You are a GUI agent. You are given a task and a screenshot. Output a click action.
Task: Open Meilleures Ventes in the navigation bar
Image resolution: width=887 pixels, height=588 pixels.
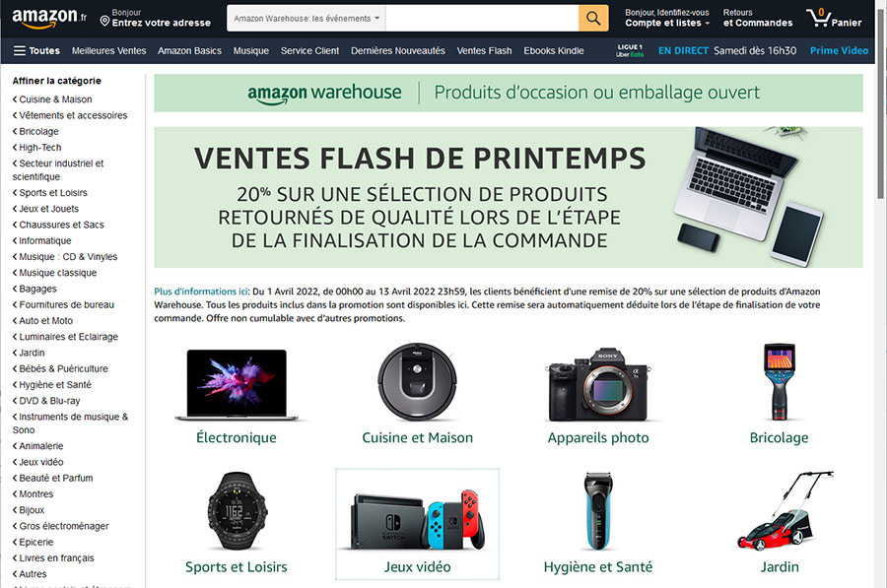108,51
